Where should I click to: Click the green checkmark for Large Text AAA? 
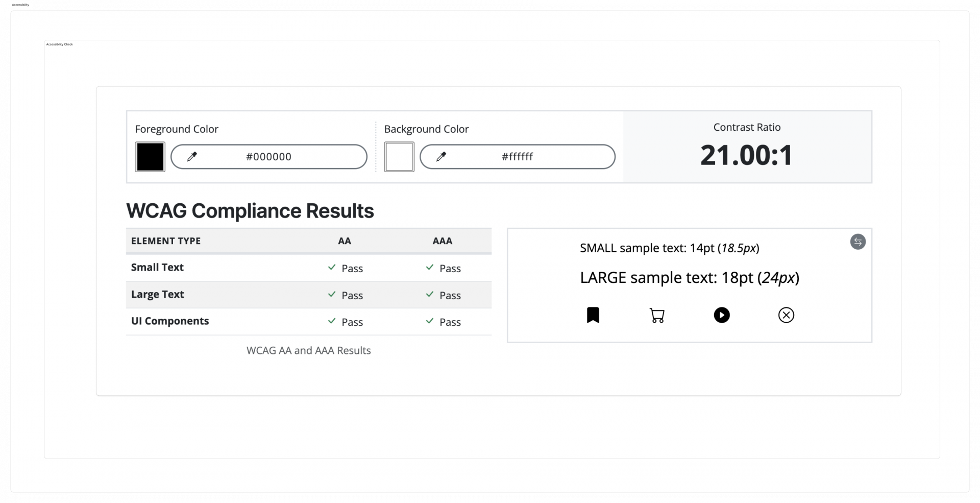point(430,294)
